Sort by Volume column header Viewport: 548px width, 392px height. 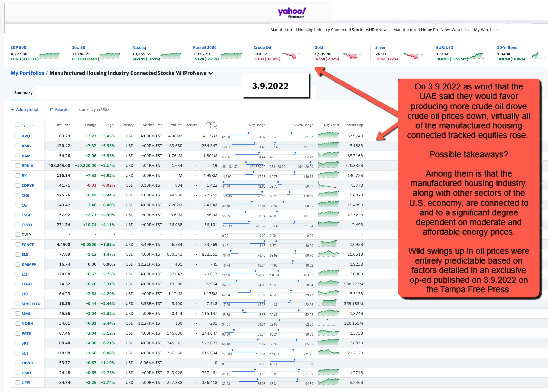point(176,125)
